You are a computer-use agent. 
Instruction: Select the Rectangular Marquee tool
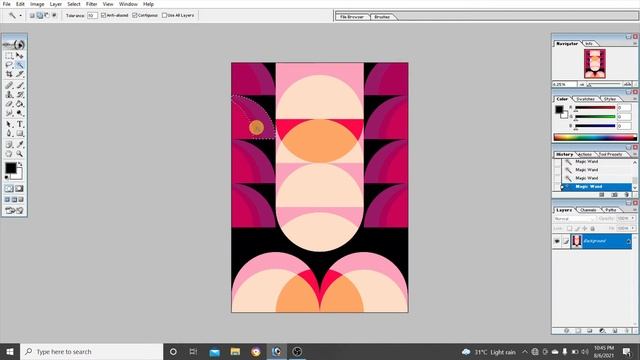pyautogui.click(x=9, y=56)
